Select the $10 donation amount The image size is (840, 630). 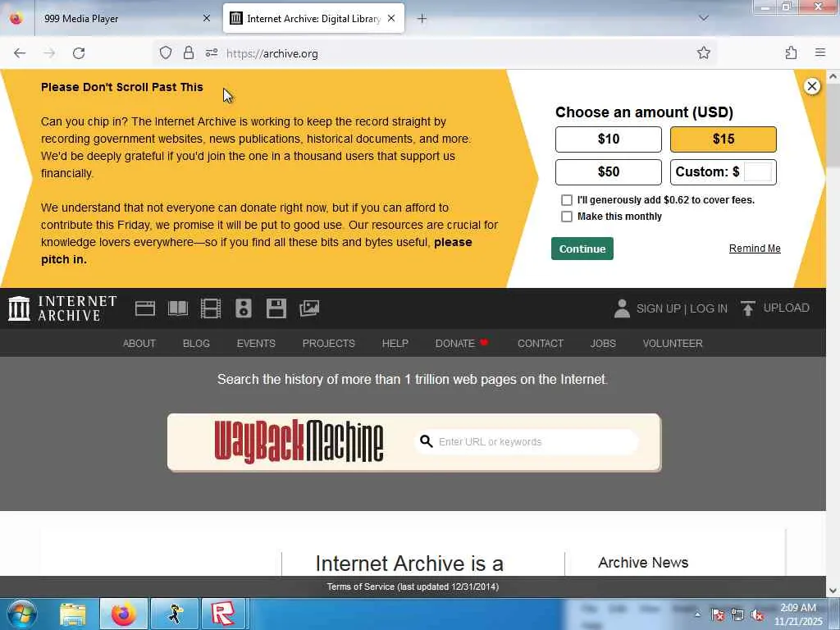(x=609, y=139)
